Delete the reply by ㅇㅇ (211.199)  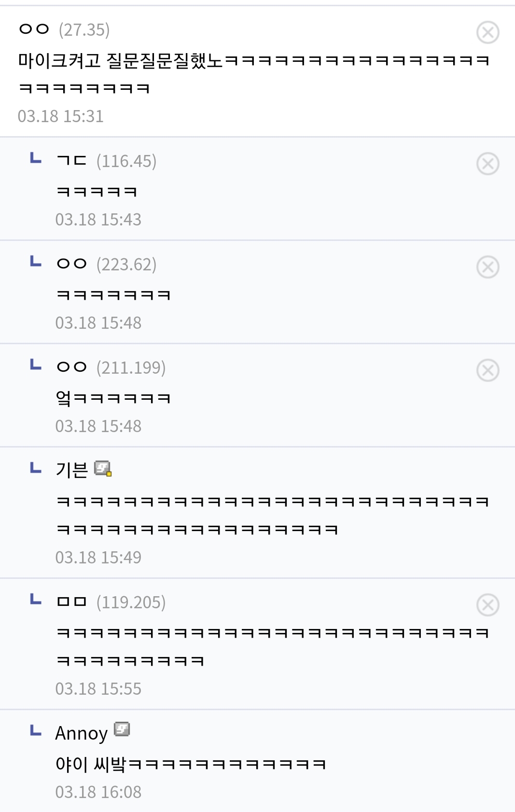pos(487,370)
